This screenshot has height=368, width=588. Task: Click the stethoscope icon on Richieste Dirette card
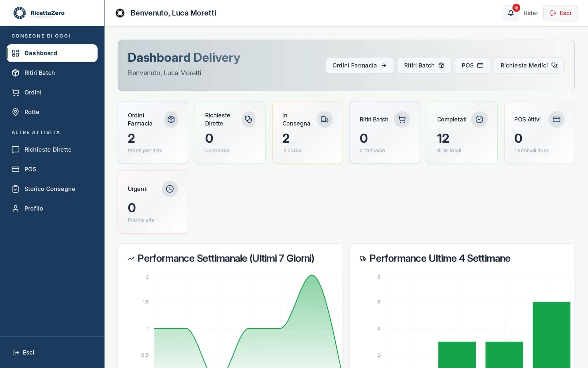[249, 119]
